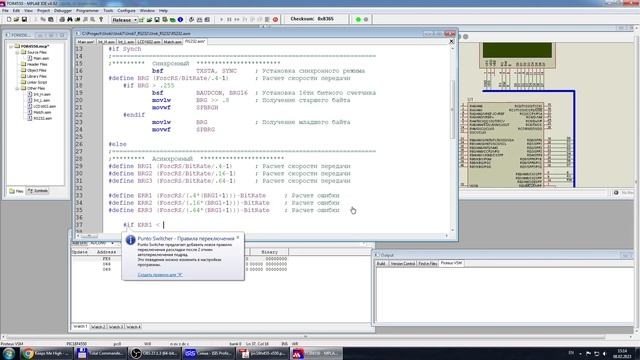This screenshot has height=360, width=640.
Task: Click the Address column header in Watch
Action: pos(107,252)
